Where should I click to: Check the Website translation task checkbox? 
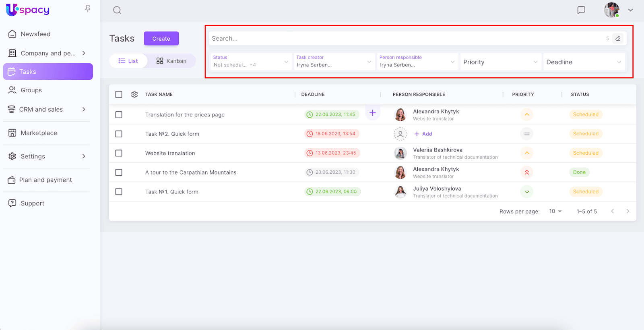pos(119,153)
